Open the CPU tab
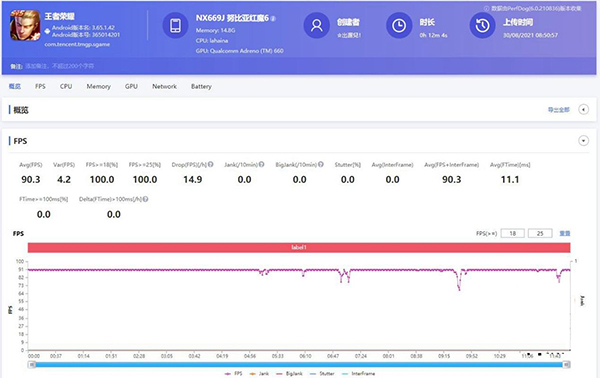 click(x=66, y=86)
